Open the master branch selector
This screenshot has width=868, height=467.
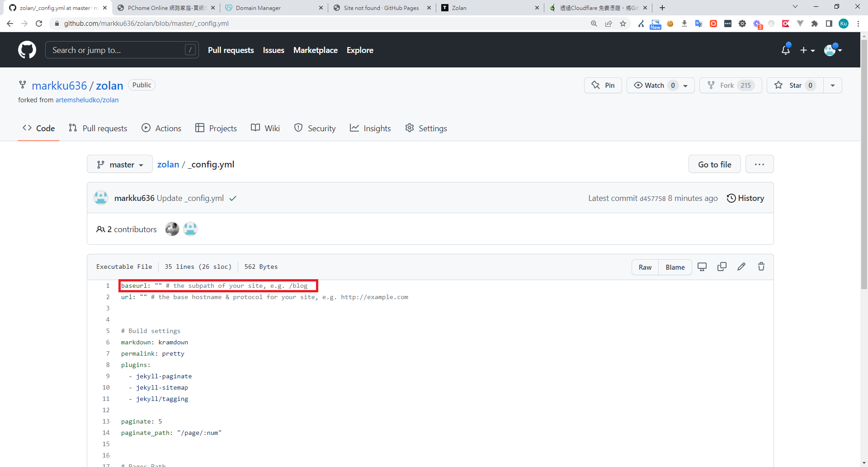click(x=120, y=165)
